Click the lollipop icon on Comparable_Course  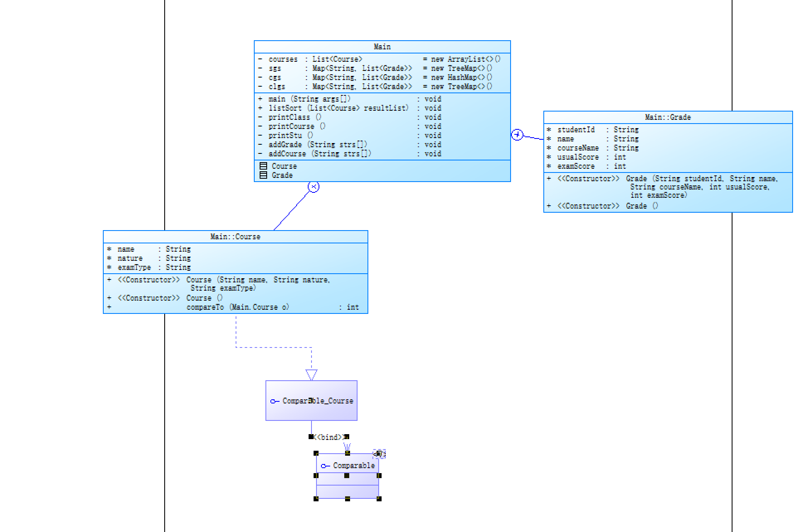[275, 401]
